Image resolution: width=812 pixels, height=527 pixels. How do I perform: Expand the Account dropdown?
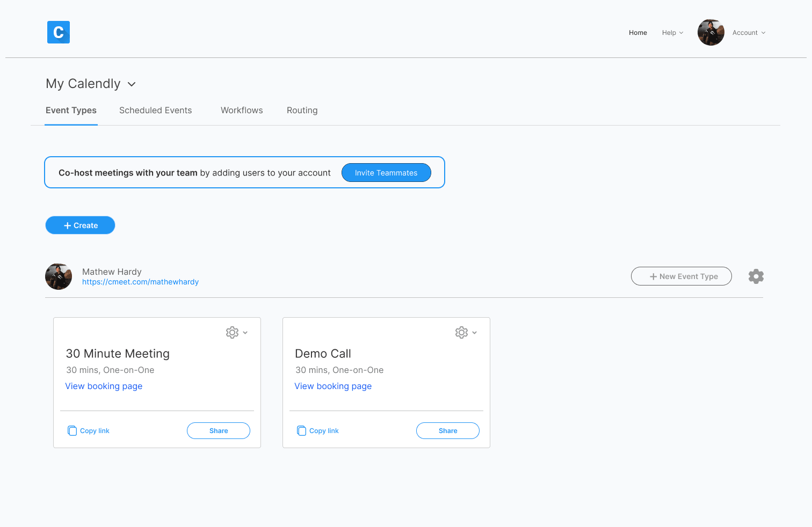coord(749,32)
